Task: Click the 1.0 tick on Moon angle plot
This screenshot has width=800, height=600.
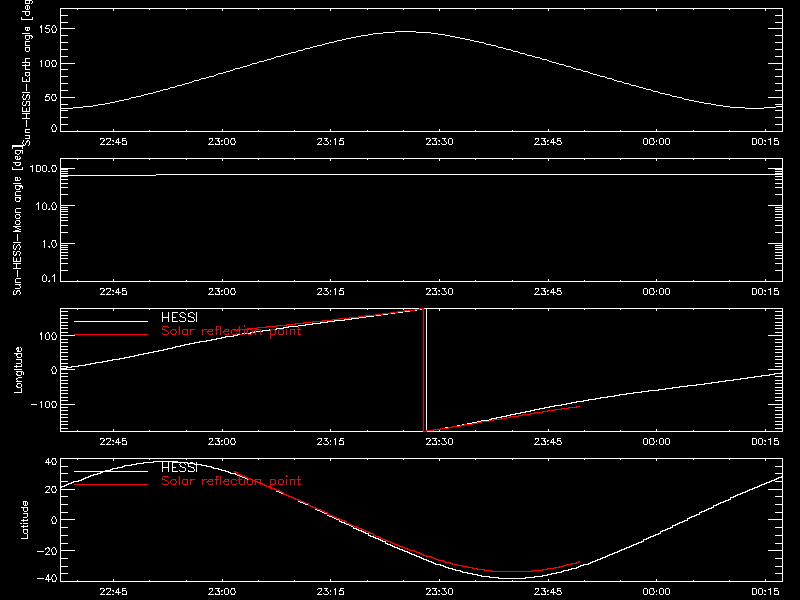Action: (50, 244)
